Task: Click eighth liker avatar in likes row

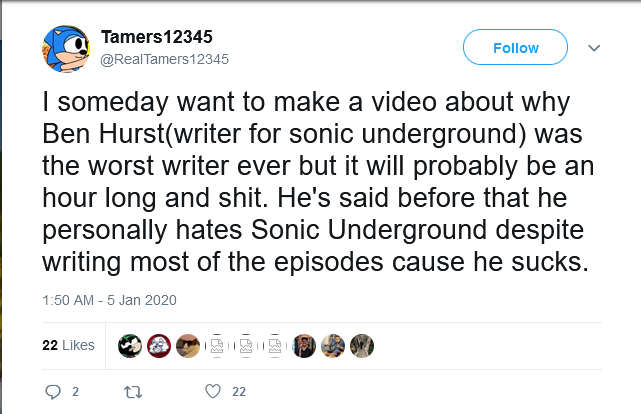Action: tap(334, 345)
